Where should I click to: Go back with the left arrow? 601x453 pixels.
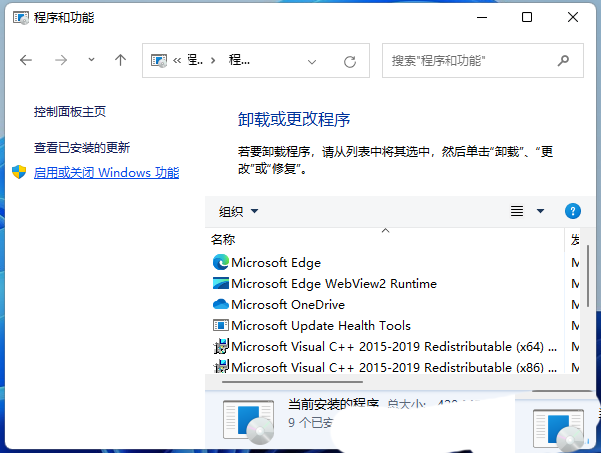pyautogui.click(x=27, y=60)
